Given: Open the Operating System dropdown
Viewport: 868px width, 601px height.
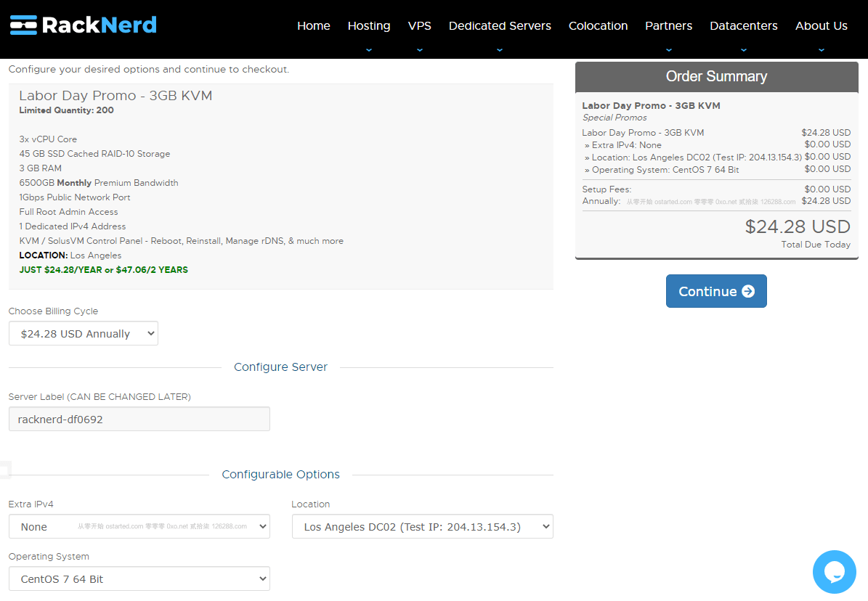Looking at the screenshot, I should 139,578.
